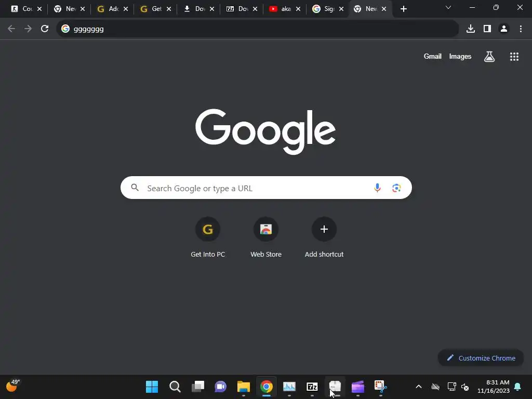Image resolution: width=532 pixels, height=399 pixels.
Task: Click the Customize Chrome button
Action: click(481, 358)
